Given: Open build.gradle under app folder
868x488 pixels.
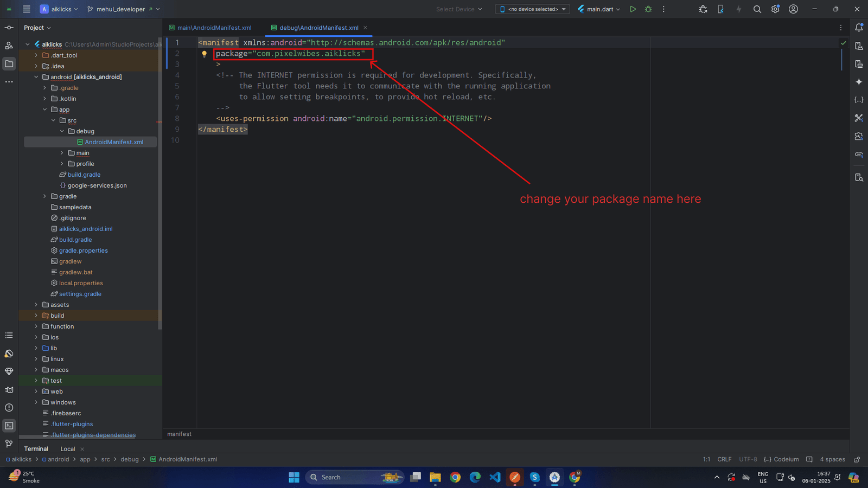Looking at the screenshot, I should (84, 175).
